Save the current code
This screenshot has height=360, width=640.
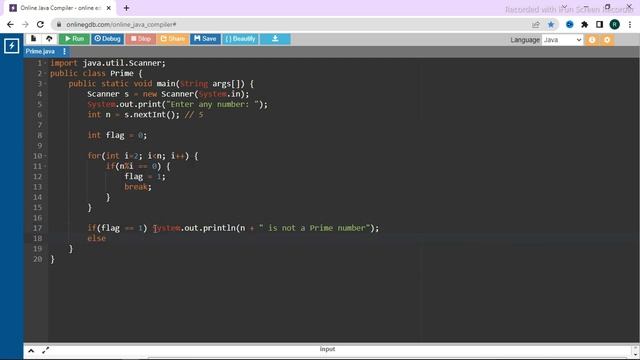[x=205, y=39]
